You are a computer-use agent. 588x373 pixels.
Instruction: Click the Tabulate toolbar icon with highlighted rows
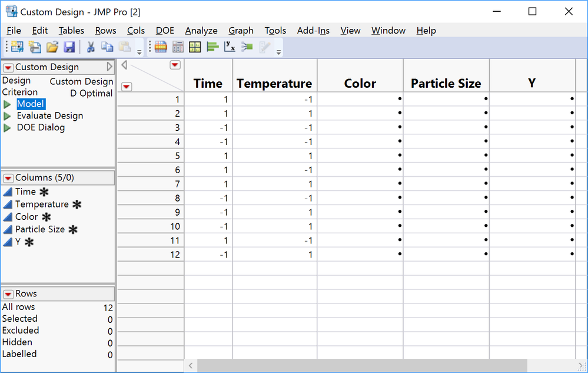tap(161, 47)
